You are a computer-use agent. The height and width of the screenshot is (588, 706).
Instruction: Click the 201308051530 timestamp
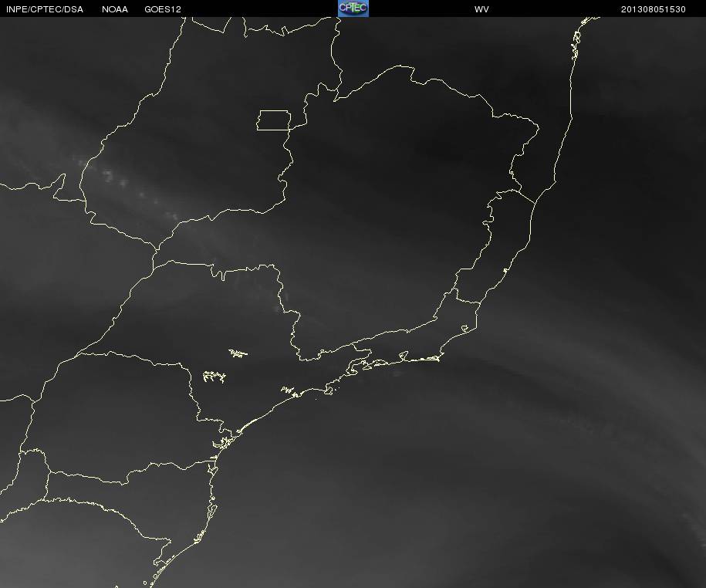pyautogui.click(x=654, y=9)
